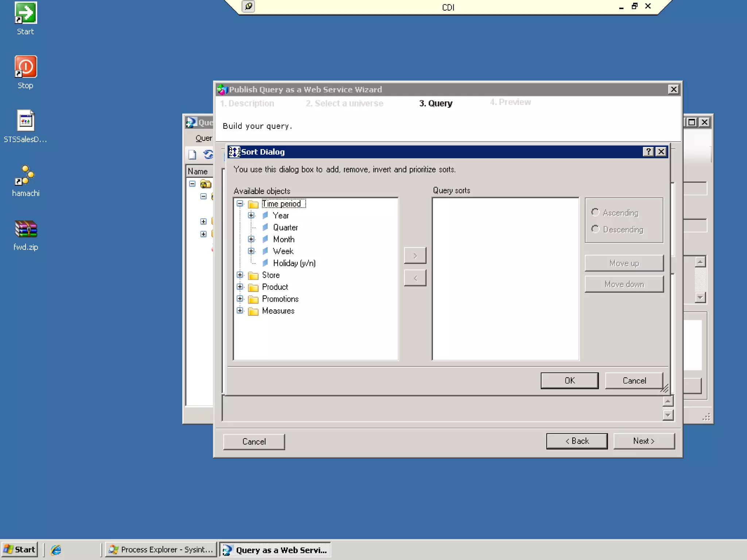The height and width of the screenshot is (560, 747).
Task: Click the Move up button
Action: 624,263
